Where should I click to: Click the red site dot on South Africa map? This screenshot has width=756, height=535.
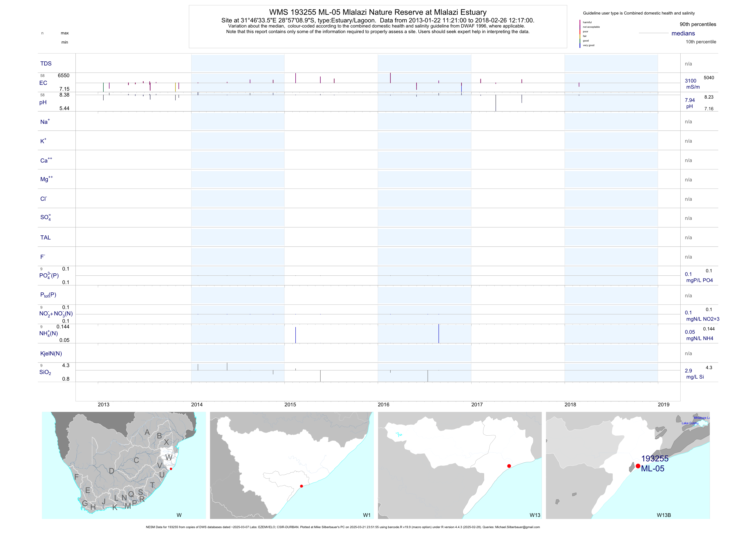click(171, 469)
